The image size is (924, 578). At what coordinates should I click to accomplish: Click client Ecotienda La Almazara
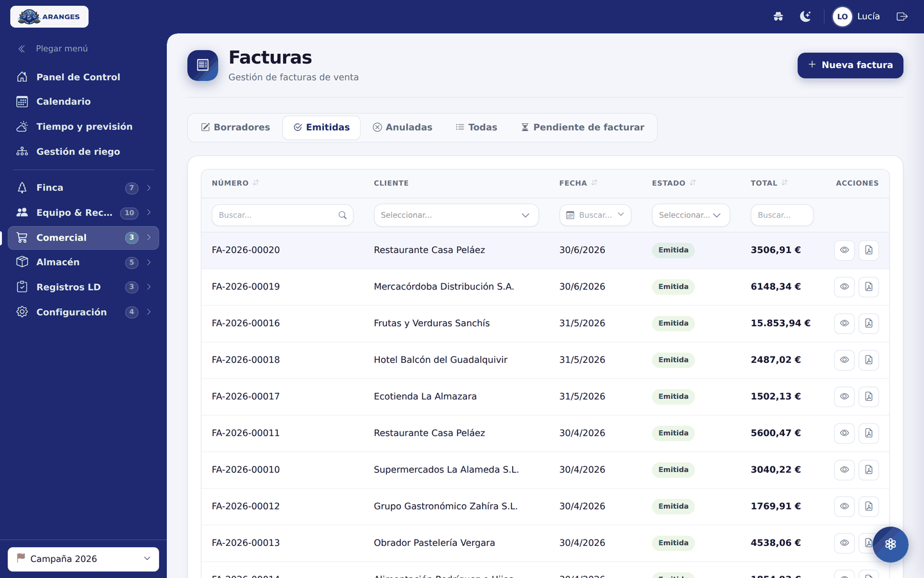pyautogui.click(x=425, y=397)
